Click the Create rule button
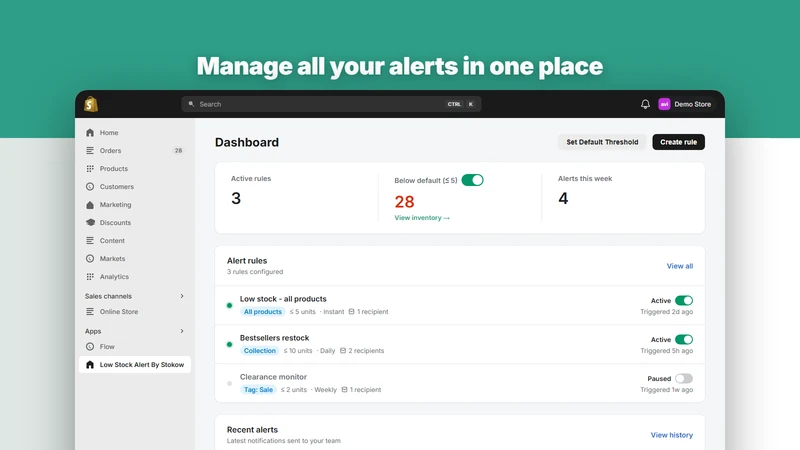Screen dimensions: 800x450 679,142
